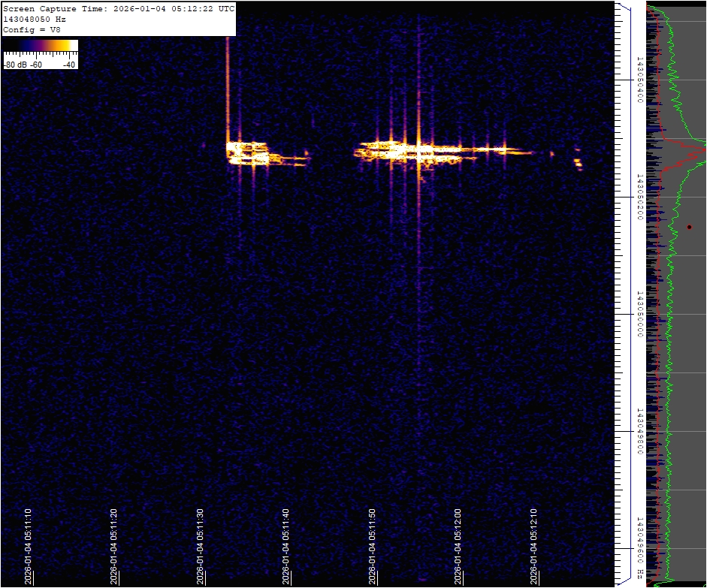This screenshot has width=707, height=588.
Task: Click the 05:11:40 time axis label
Action: pos(286,546)
